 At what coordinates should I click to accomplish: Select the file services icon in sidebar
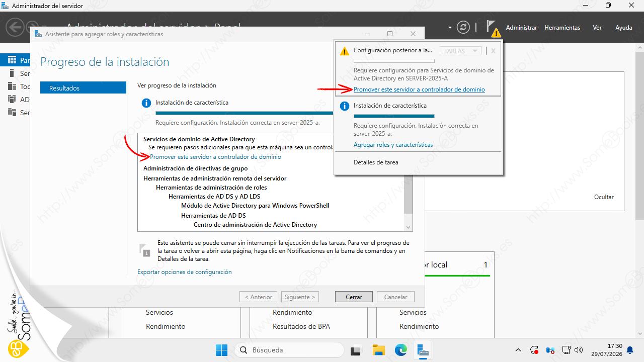click(x=12, y=113)
